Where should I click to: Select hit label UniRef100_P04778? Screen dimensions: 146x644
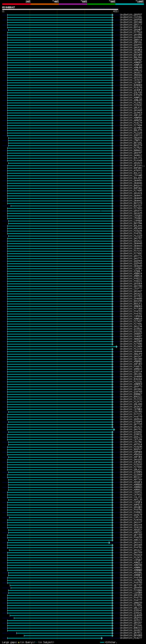coord(131,598)
